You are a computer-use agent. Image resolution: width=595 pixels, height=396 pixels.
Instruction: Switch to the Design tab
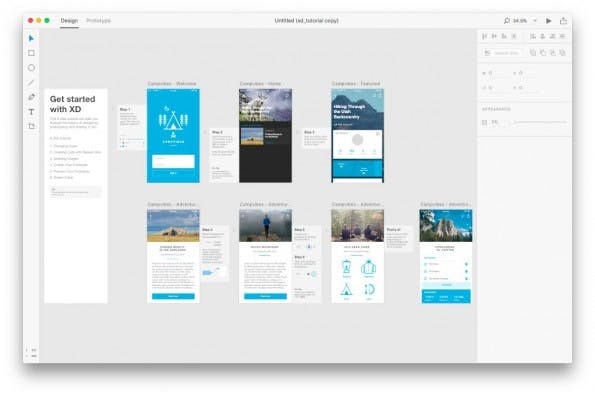(x=69, y=20)
